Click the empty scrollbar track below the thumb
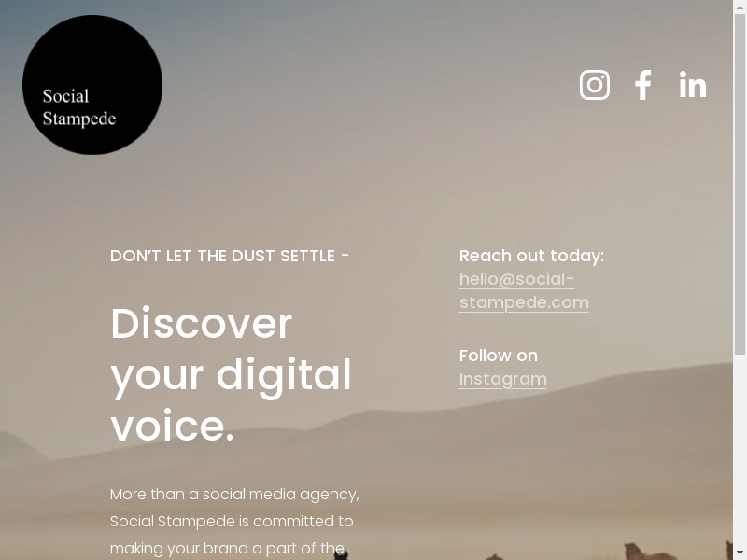The height and width of the screenshot is (560, 747). pos(740,452)
